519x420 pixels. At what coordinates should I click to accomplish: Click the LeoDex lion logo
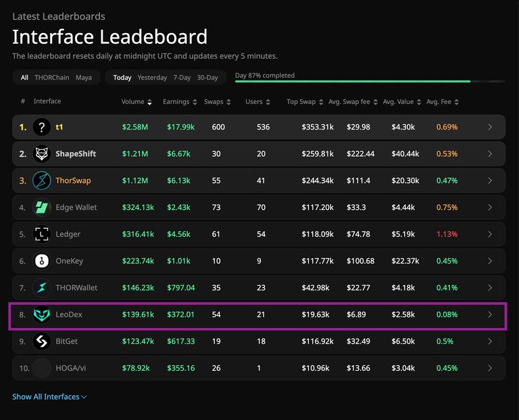click(x=42, y=315)
